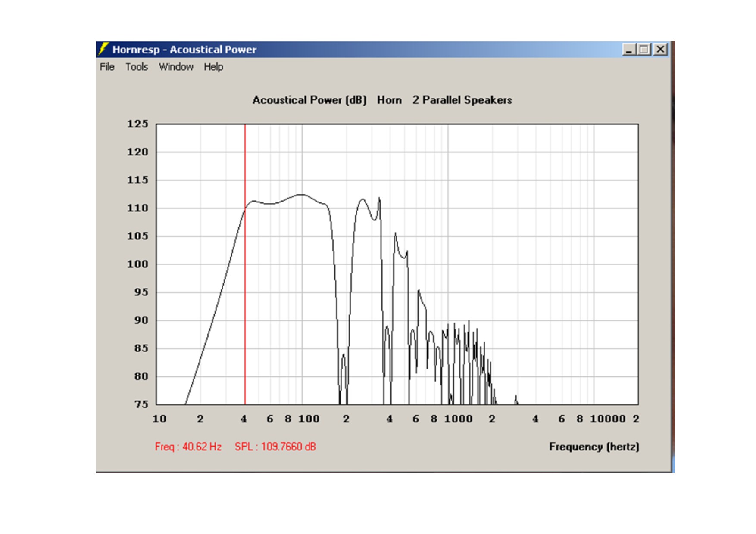Screen dimensions: 756x534
Task: Click the 75 dB y-axis label
Action: point(141,404)
